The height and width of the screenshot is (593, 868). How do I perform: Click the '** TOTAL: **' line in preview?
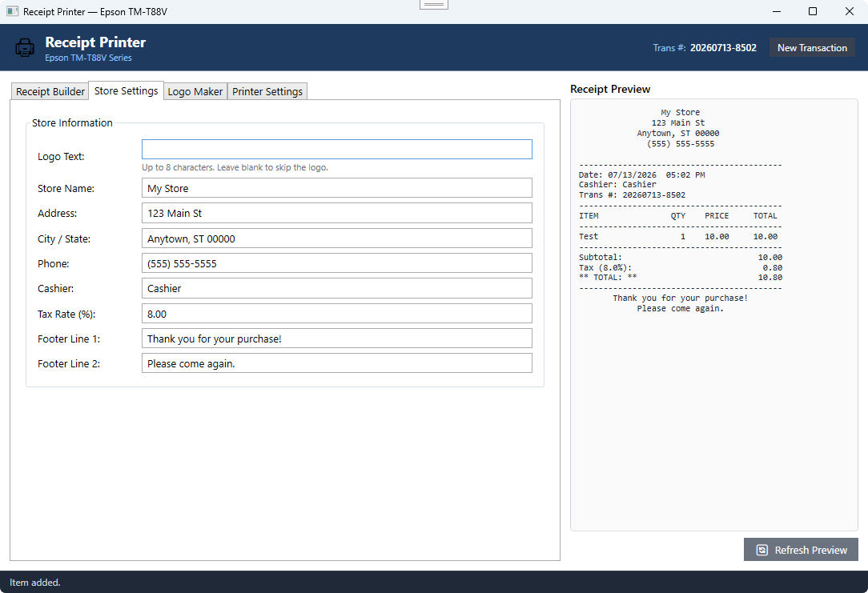(x=681, y=277)
